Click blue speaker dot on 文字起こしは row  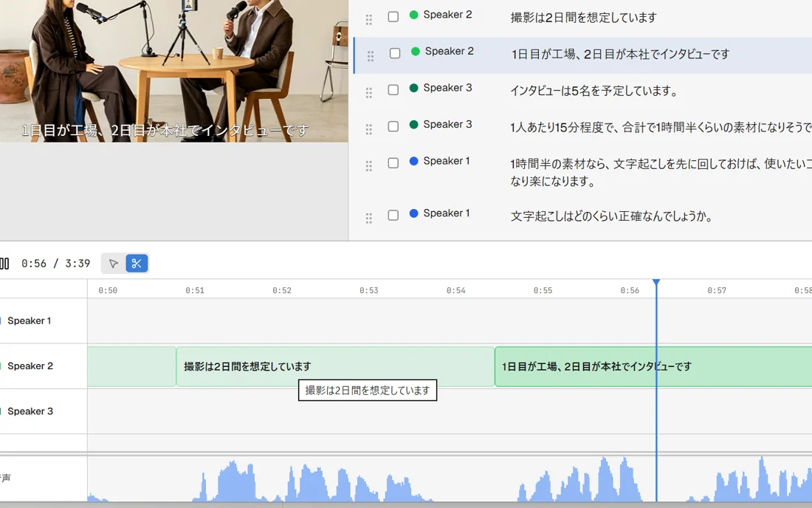tap(414, 213)
